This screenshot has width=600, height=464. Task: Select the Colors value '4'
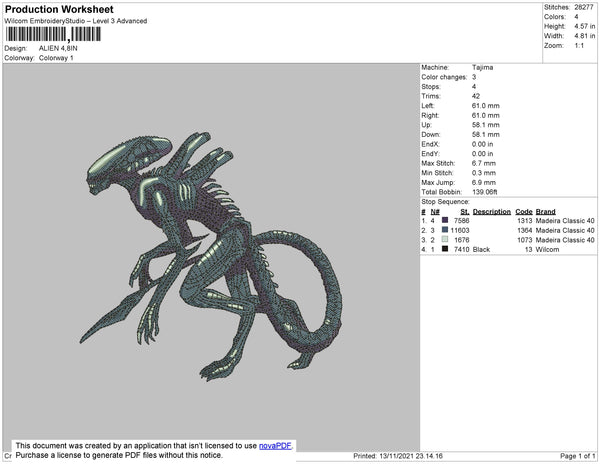click(x=576, y=17)
